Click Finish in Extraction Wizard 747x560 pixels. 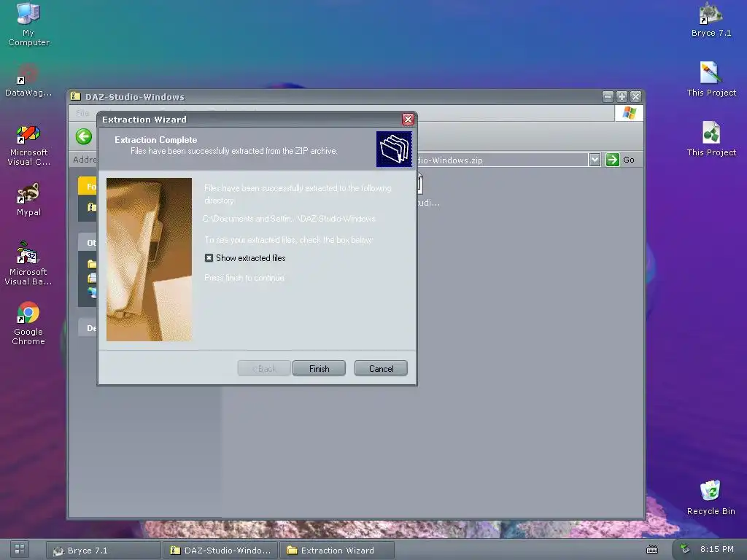coord(319,368)
